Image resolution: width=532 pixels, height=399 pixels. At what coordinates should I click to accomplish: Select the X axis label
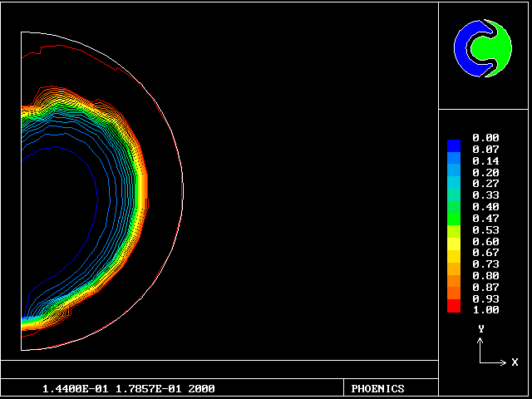click(x=515, y=362)
